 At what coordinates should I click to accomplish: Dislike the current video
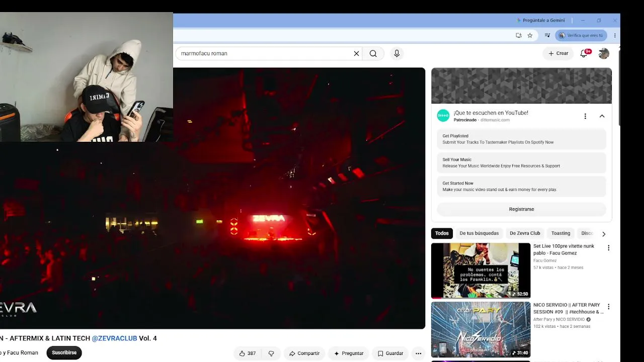click(x=271, y=353)
